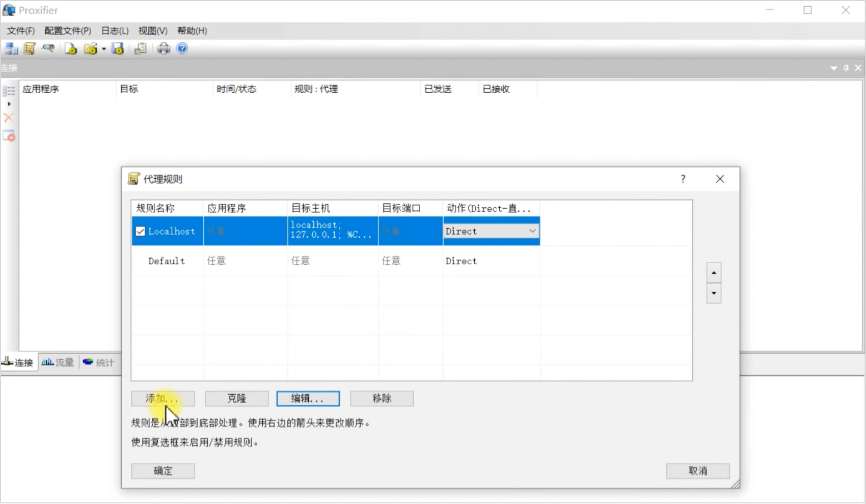Open the 帮助(H) menu
Screen dimensions: 866x504
coord(192,31)
